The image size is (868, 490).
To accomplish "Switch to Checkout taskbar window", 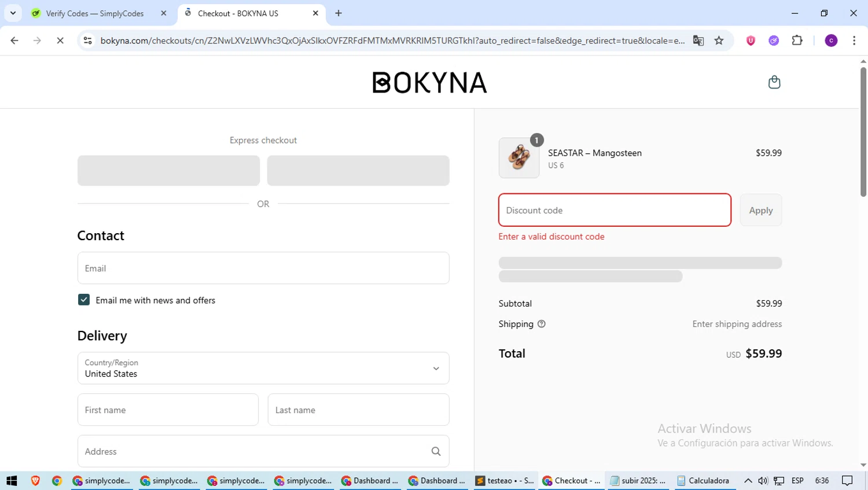I will tap(571, 481).
